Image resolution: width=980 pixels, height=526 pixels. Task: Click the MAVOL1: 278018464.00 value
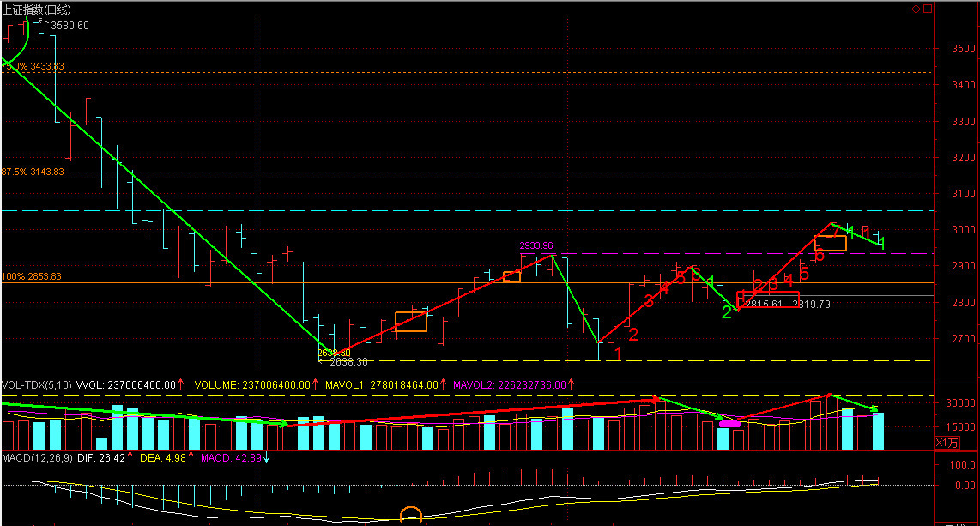pyautogui.click(x=381, y=384)
